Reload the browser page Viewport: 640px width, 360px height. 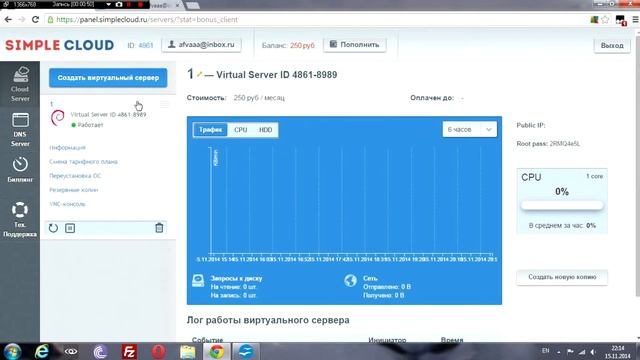click(x=36, y=19)
